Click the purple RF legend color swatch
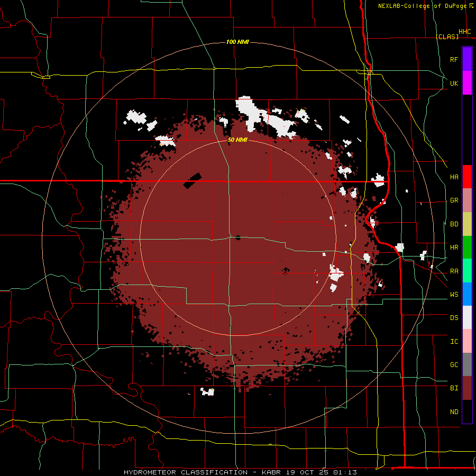This screenshot has height=476, width=476. tap(467, 59)
